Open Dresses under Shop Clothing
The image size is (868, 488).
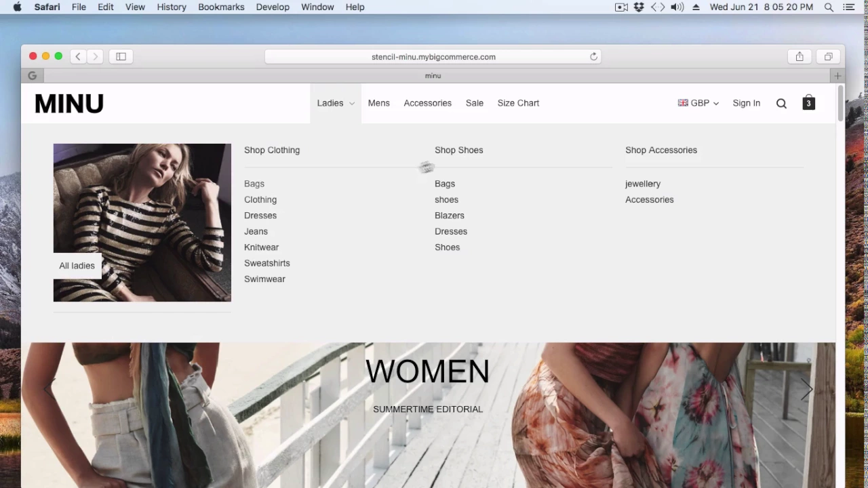(x=260, y=216)
